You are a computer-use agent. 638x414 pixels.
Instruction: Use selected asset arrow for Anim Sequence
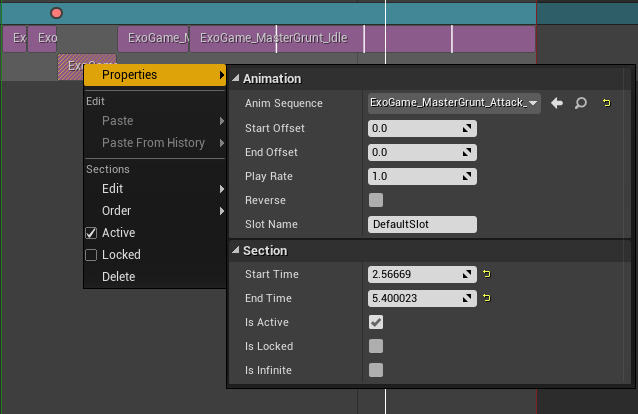(557, 103)
